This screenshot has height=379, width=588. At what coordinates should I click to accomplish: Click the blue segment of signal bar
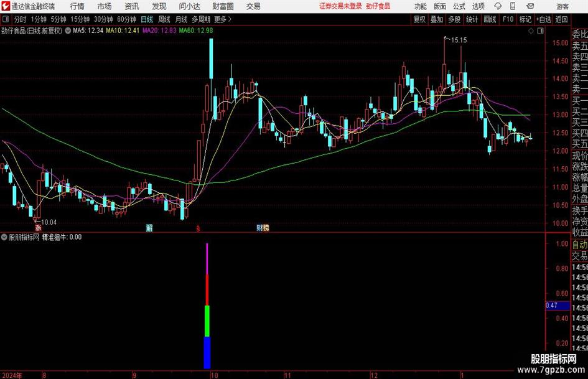point(207,353)
